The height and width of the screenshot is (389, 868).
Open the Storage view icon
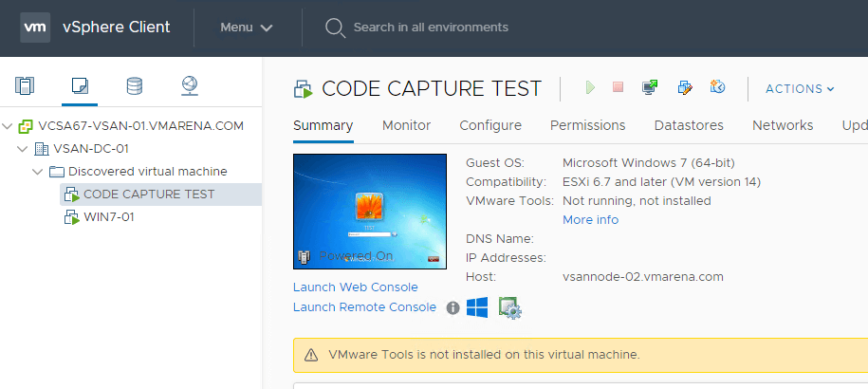[x=135, y=85]
